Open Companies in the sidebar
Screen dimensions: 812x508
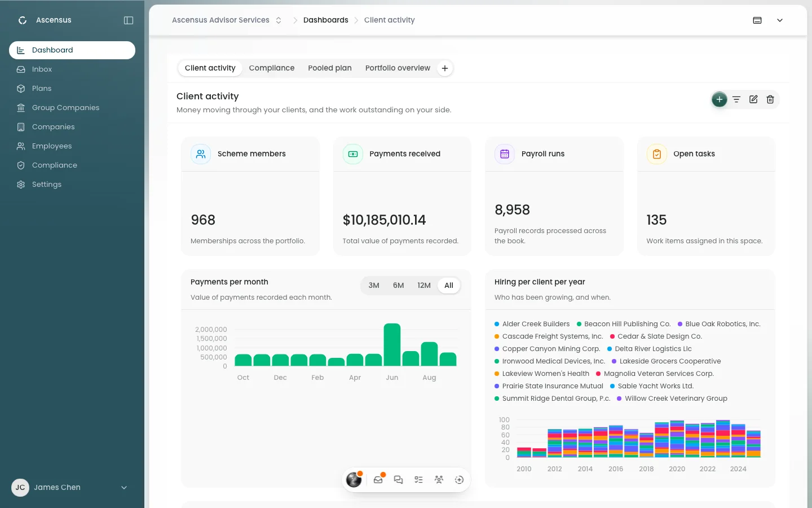pos(72,127)
